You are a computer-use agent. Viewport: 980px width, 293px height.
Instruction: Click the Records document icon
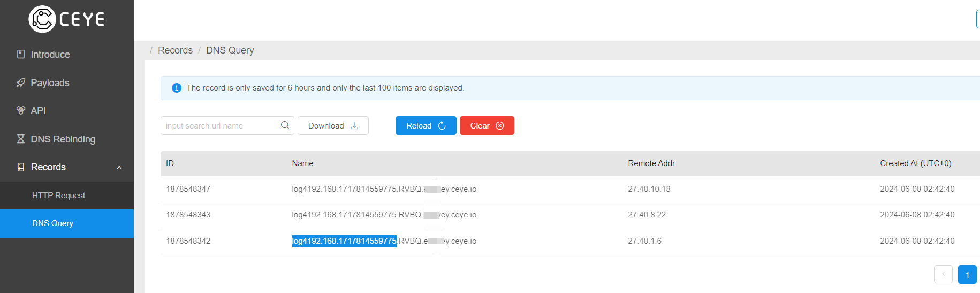tap(21, 167)
